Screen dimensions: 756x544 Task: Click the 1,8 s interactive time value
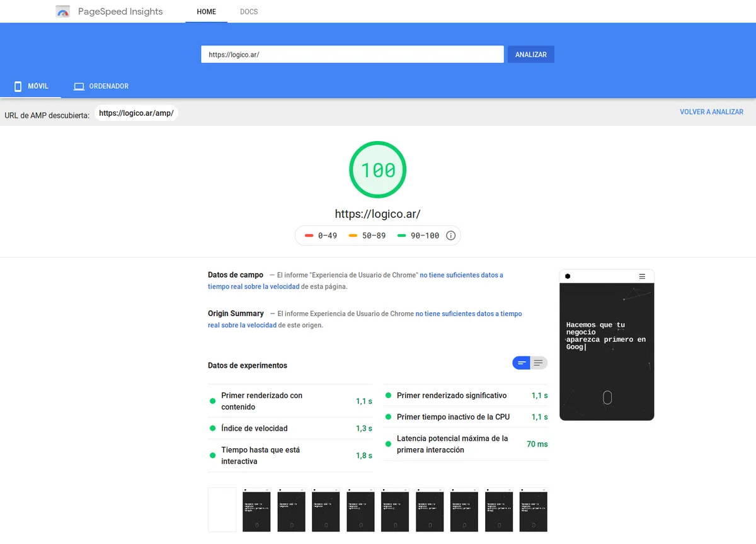[x=364, y=455]
